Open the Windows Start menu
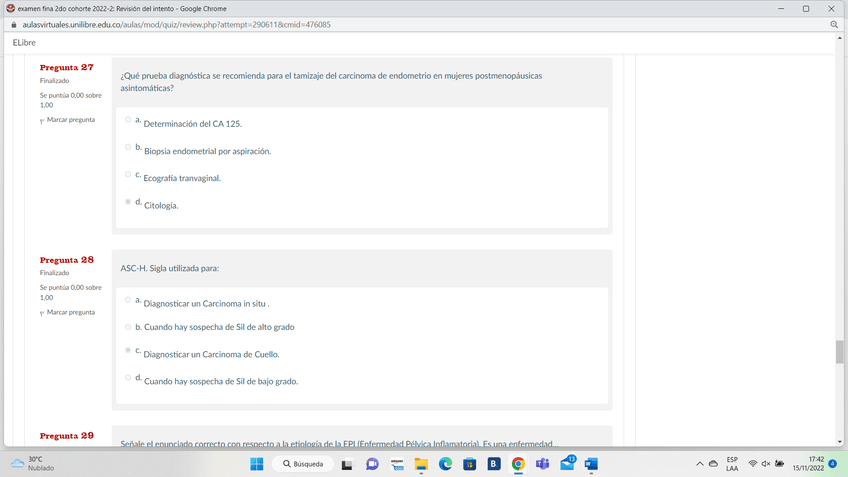This screenshot has width=848, height=477. click(257, 464)
